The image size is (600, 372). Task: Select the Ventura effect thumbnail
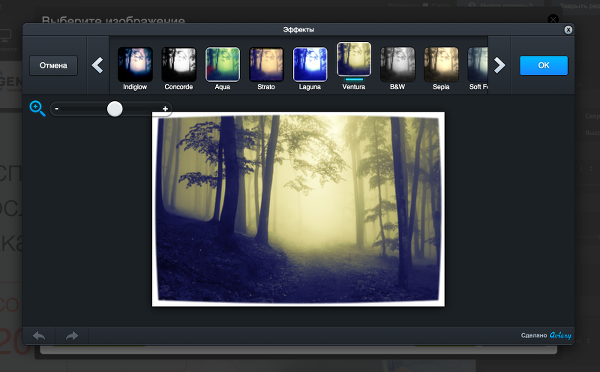click(x=354, y=59)
